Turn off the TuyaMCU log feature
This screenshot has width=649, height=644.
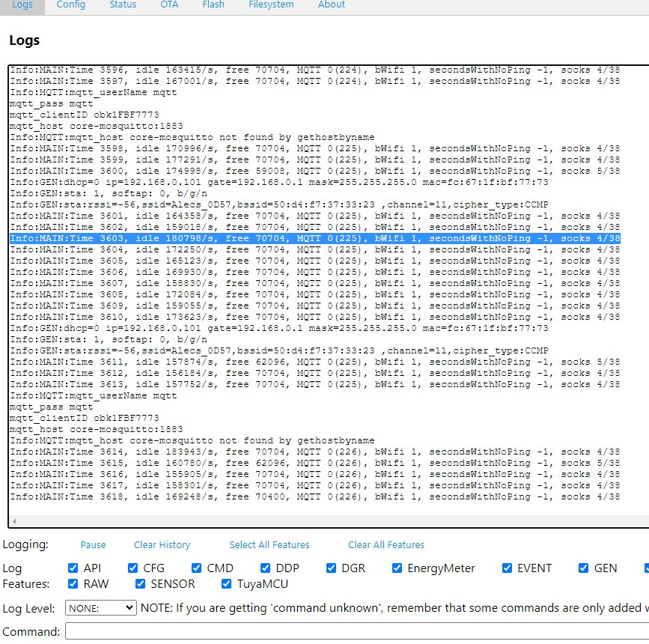point(226,583)
